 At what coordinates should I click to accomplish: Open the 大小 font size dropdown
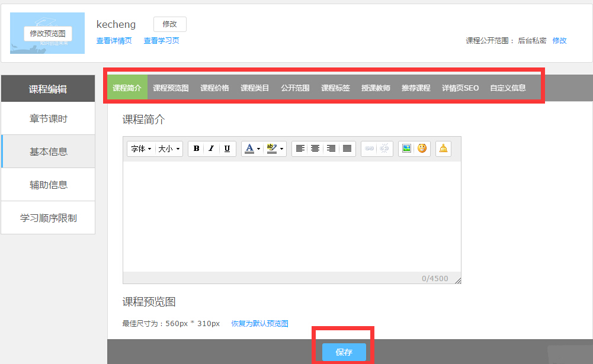[169, 149]
